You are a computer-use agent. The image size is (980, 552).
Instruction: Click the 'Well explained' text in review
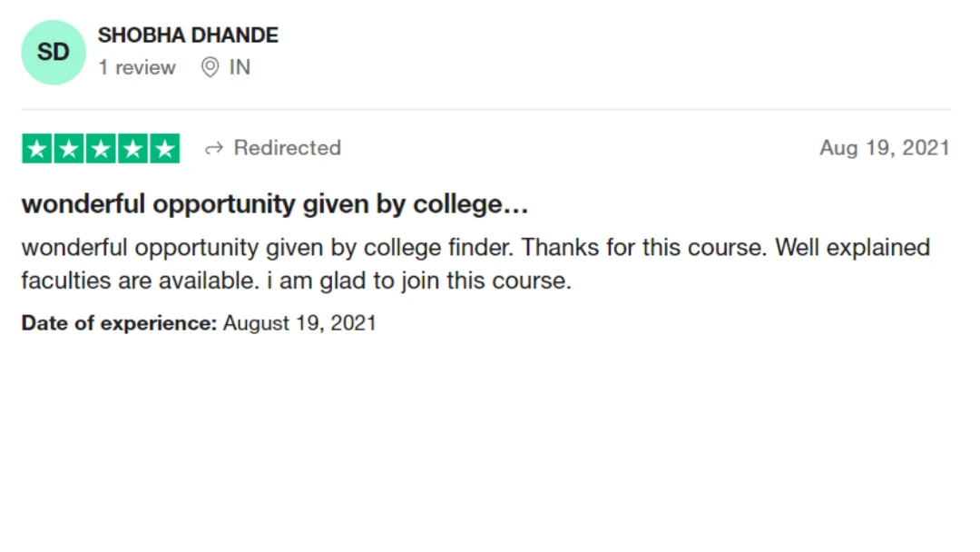click(x=852, y=248)
